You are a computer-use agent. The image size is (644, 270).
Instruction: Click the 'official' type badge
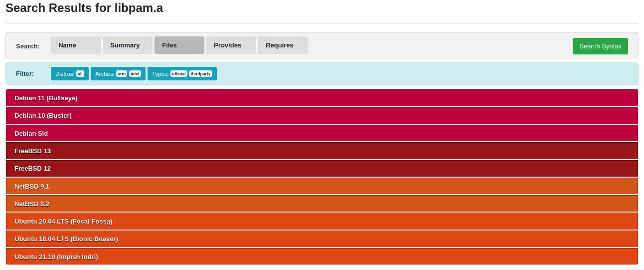pyautogui.click(x=179, y=73)
